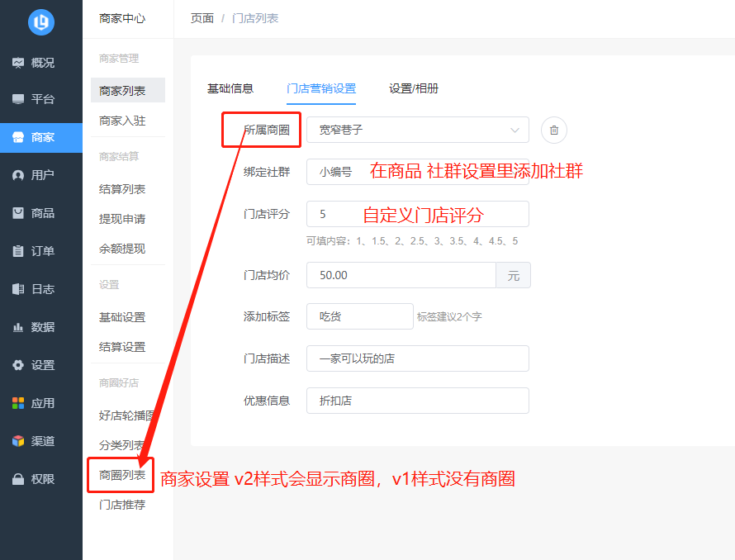Switch to 基础信息 tab
Image resolution: width=735 pixels, height=560 pixels.
point(230,88)
